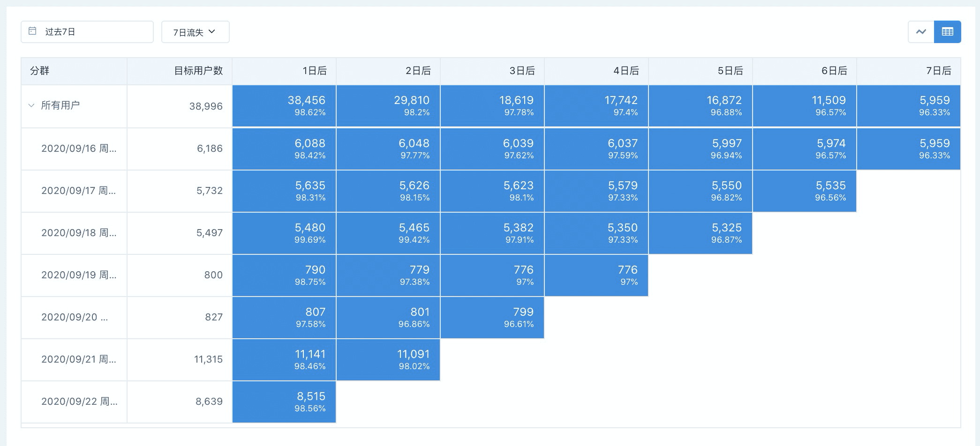Click the 8,515 98.56% cell
Screen dimensions: 980x446
[284, 402]
